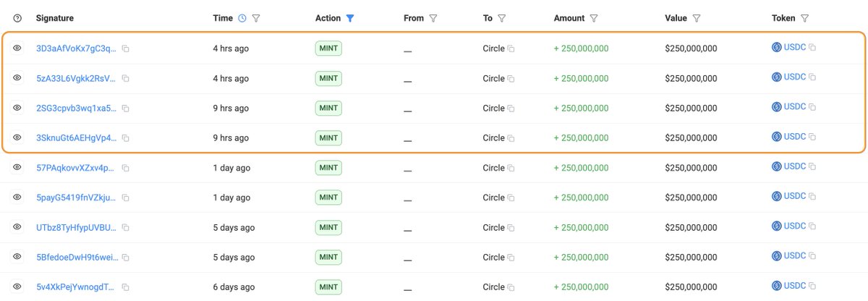View details eye icon for UTbz8TyHfypUVBU row

[x=17, y=226]
